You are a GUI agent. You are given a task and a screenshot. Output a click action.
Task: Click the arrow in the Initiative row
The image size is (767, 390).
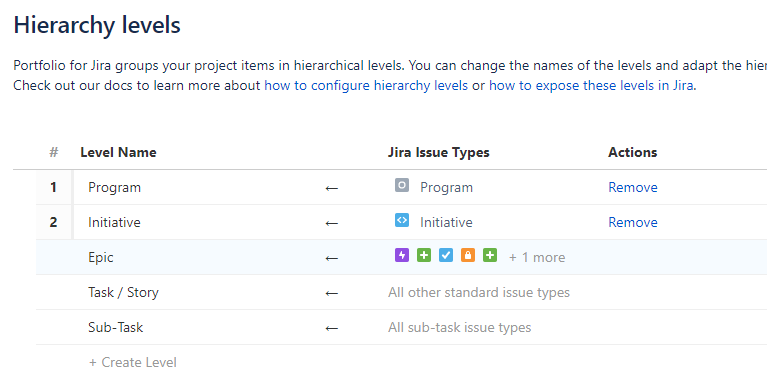point(332,223)
